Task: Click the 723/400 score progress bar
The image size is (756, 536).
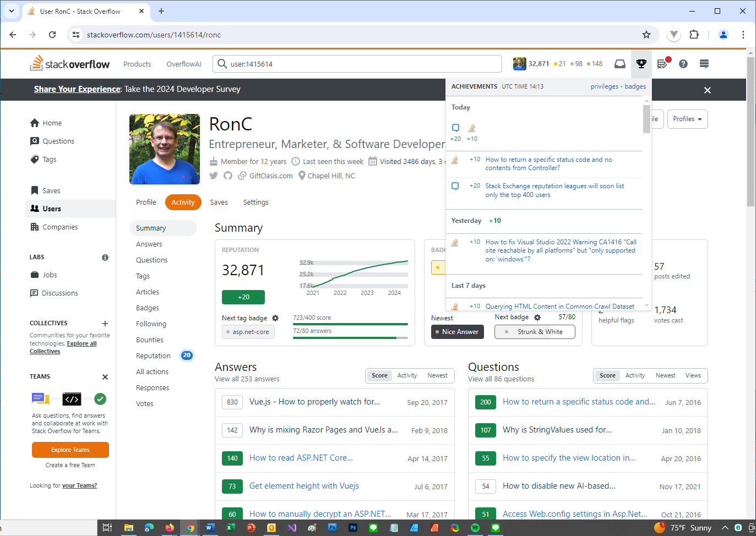Action: click(350, 324)
